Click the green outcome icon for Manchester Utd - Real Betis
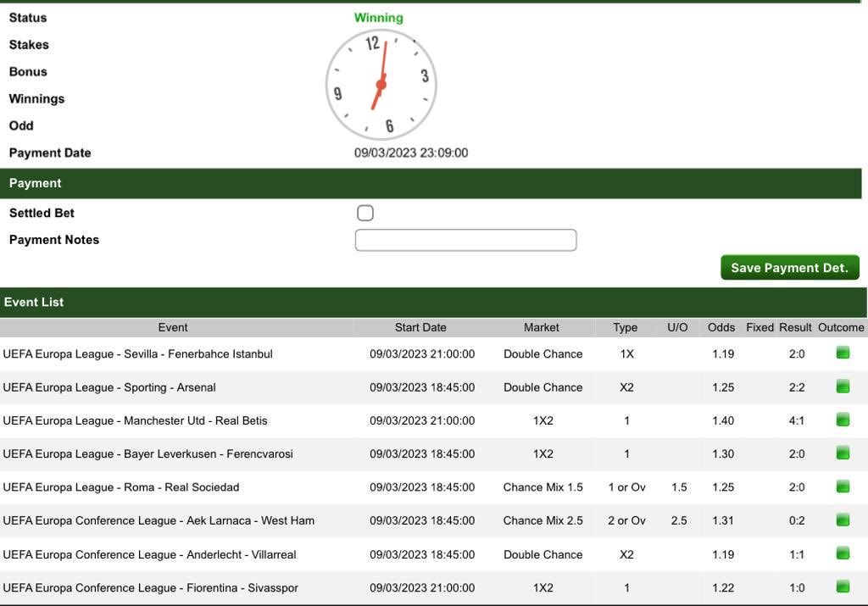The width and height of the screenshot is (868, 606). (x=843, y=420)
